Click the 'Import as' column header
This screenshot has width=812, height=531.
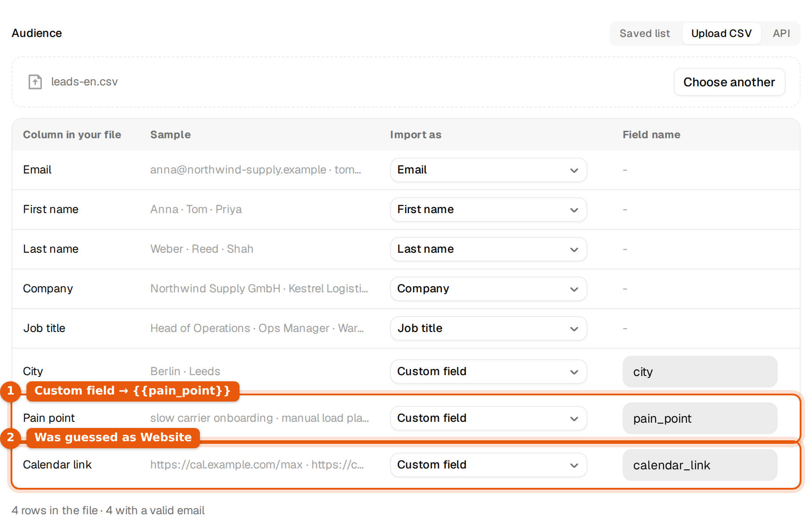pos(416,135)
